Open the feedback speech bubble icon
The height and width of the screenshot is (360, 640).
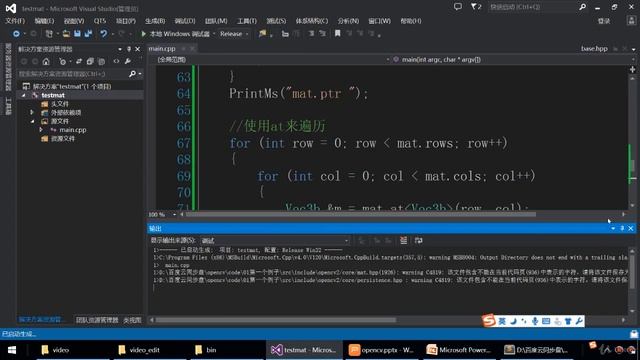point(458,7)
